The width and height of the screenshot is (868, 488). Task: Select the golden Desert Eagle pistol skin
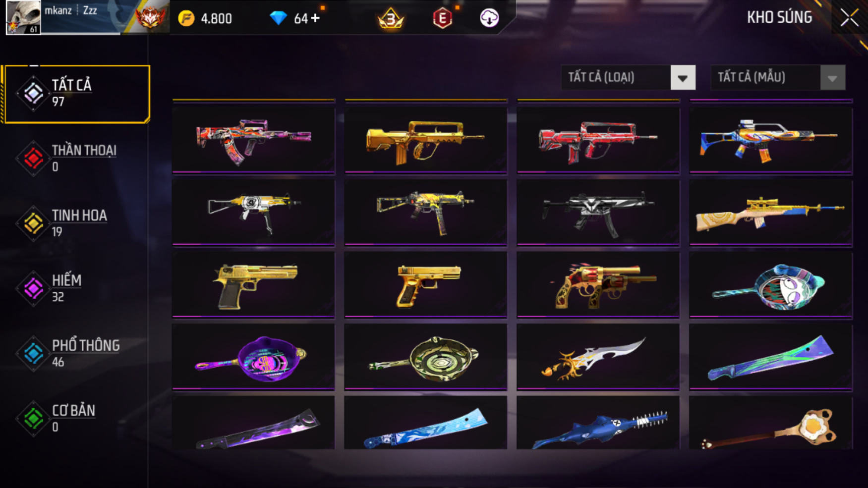[x=254, y=285]
